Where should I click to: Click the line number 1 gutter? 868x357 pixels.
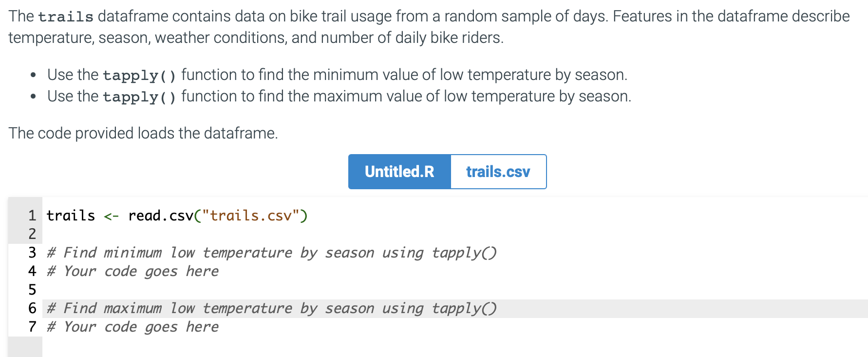point(31,215)
